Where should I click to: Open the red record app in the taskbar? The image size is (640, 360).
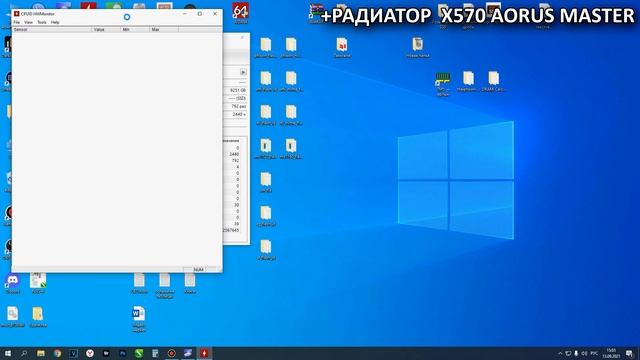[x=171, y=353]
